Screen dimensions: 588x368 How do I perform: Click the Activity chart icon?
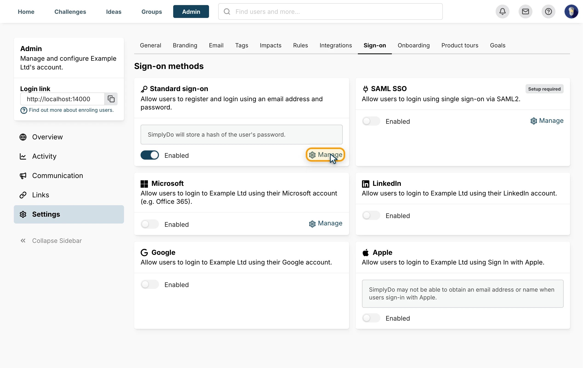(x=23, y=156)
